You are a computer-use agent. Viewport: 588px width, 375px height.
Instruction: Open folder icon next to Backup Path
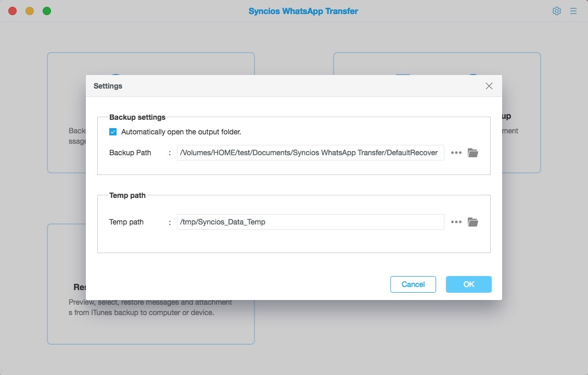pos(472,153)
